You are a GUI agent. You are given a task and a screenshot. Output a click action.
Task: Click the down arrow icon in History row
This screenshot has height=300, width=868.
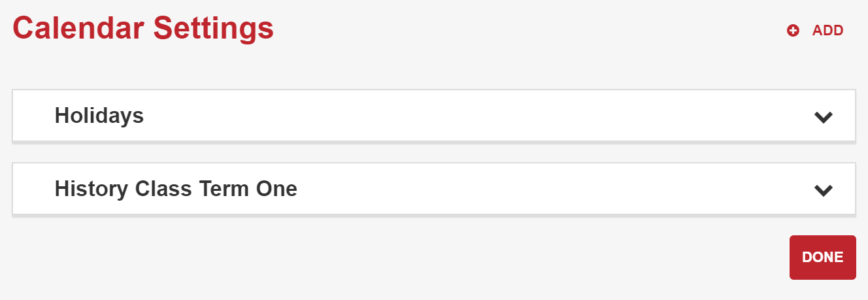click(824, 190)
